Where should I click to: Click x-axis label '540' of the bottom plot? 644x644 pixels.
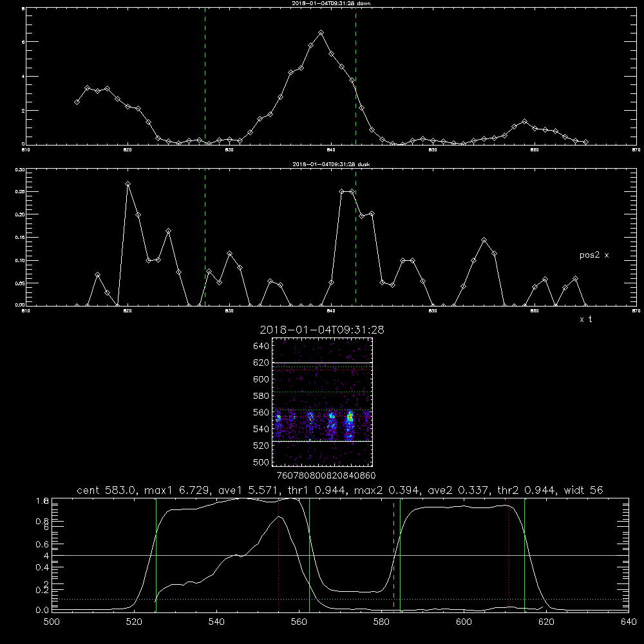pos(216,622)
